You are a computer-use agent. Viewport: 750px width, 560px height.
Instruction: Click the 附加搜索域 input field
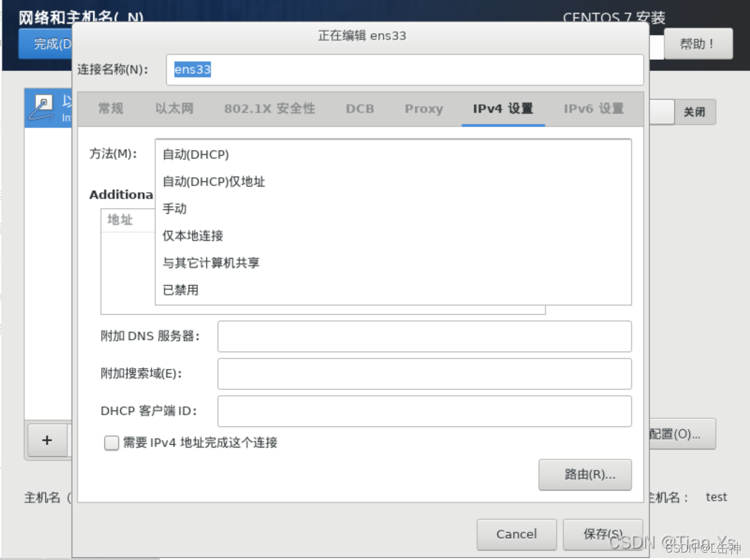point(424,374)
